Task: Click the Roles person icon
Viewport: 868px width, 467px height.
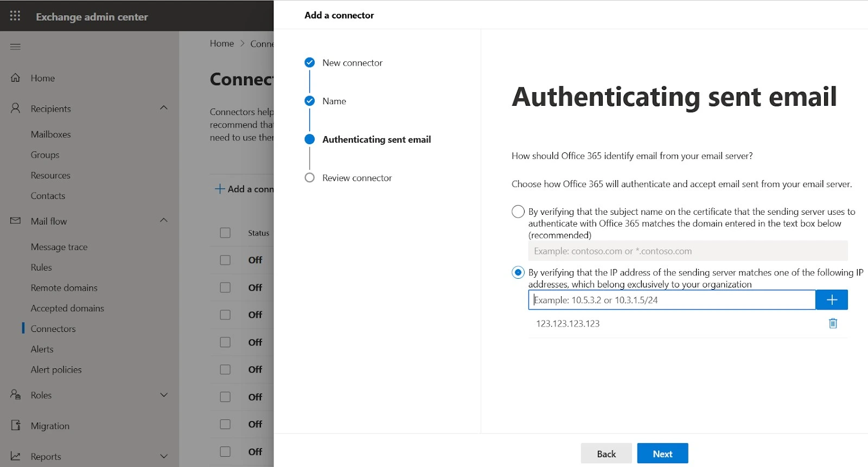Action: [x=16, y=395]
